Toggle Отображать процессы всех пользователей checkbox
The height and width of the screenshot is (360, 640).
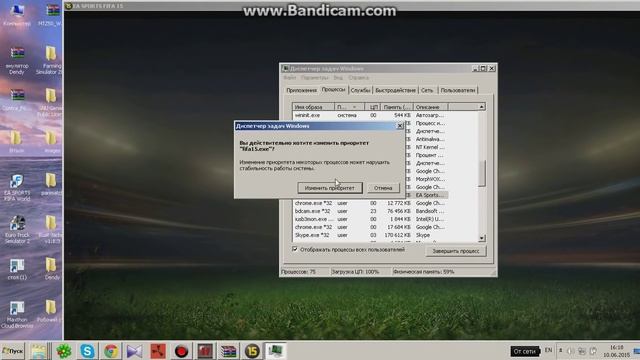295,249
